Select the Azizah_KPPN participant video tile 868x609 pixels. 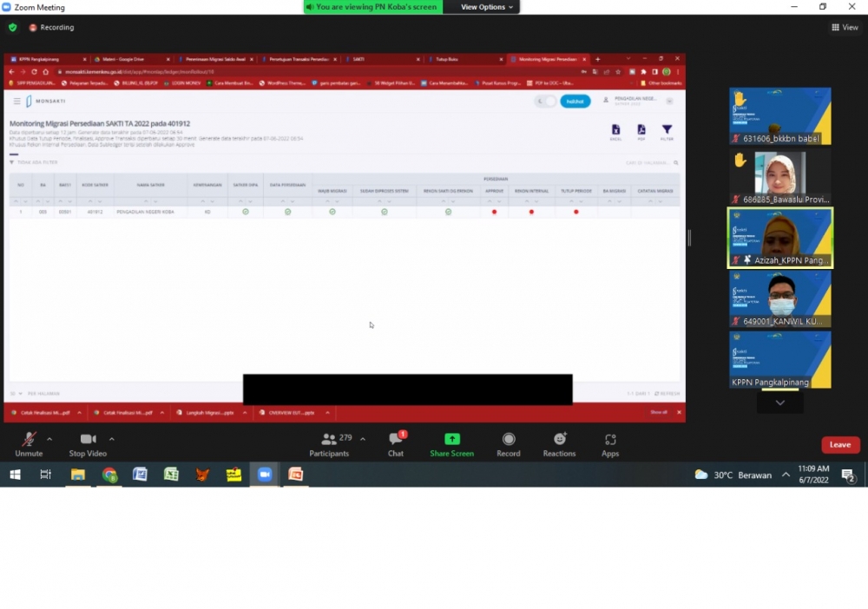(779, 238)
